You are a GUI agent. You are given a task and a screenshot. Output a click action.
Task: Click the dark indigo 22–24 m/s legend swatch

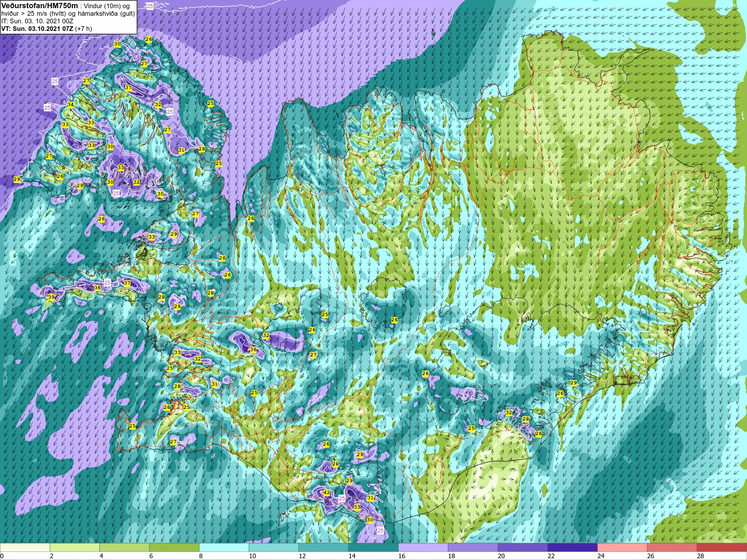click(x=573, y=548)
